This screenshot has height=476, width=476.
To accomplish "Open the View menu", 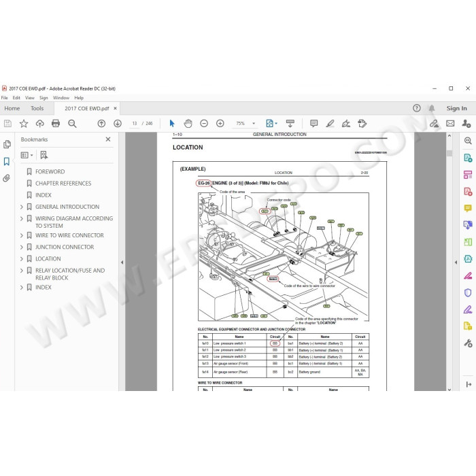I will (x=30, y=98).
